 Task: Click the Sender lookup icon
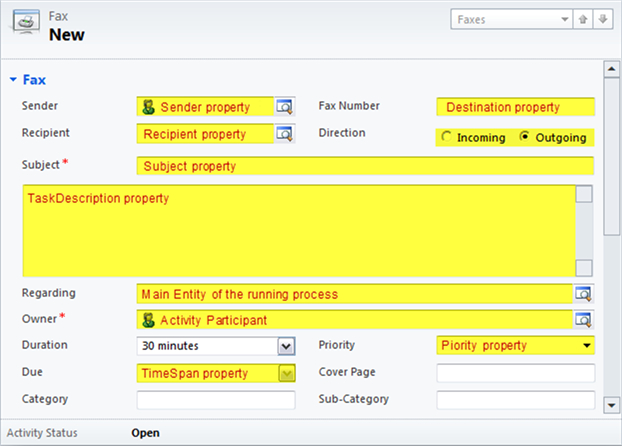(x=285, y=107)
